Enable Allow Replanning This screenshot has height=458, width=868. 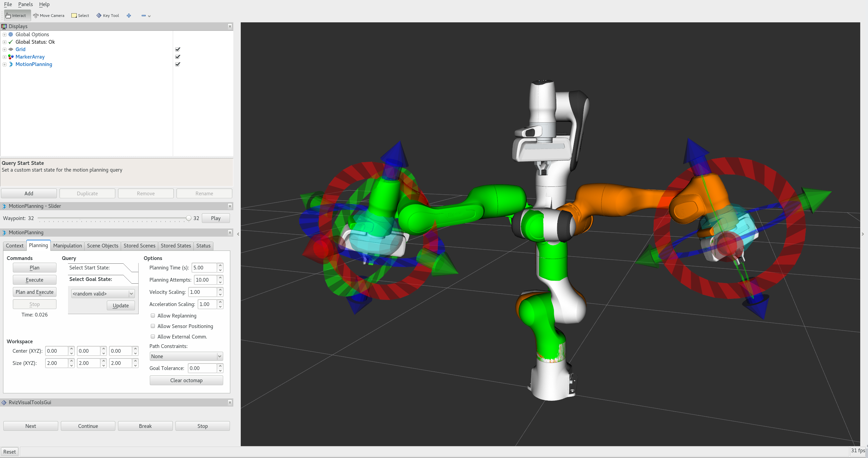[x=153, y=315]
